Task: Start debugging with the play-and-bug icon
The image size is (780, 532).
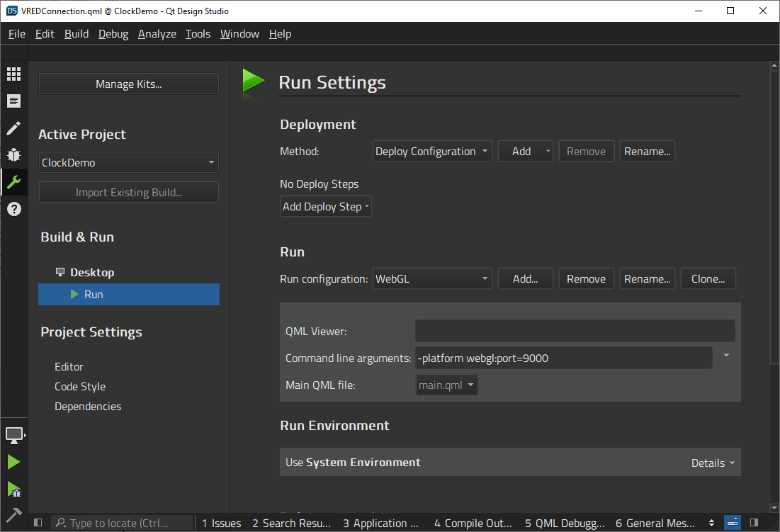Action: pyautogui.click(x=15, y=489)
